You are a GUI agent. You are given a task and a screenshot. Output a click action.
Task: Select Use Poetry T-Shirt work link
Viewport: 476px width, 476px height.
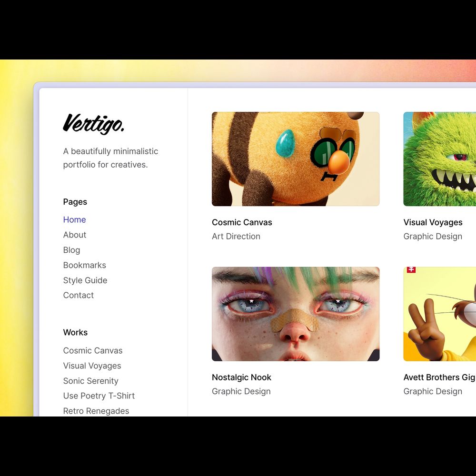click(99, 396)
